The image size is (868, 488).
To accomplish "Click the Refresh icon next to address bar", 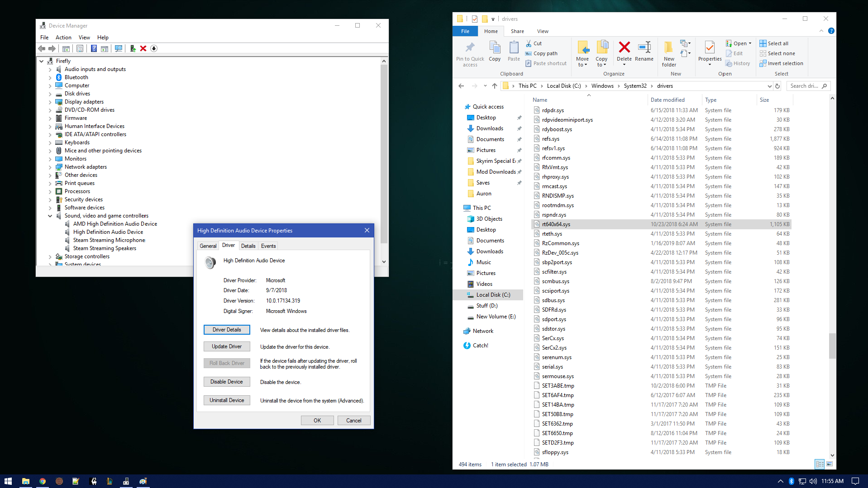I will click(x=777, y=86).
